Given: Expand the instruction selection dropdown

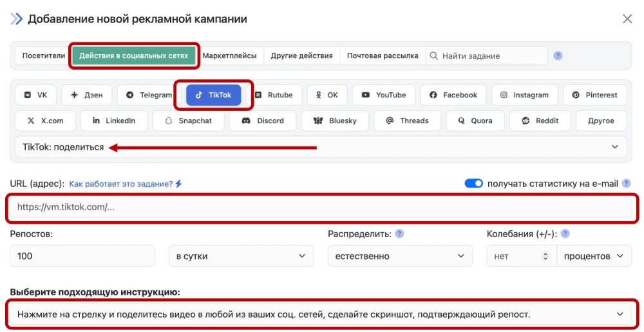Looking at the screenshot, I should click(321, 315).
